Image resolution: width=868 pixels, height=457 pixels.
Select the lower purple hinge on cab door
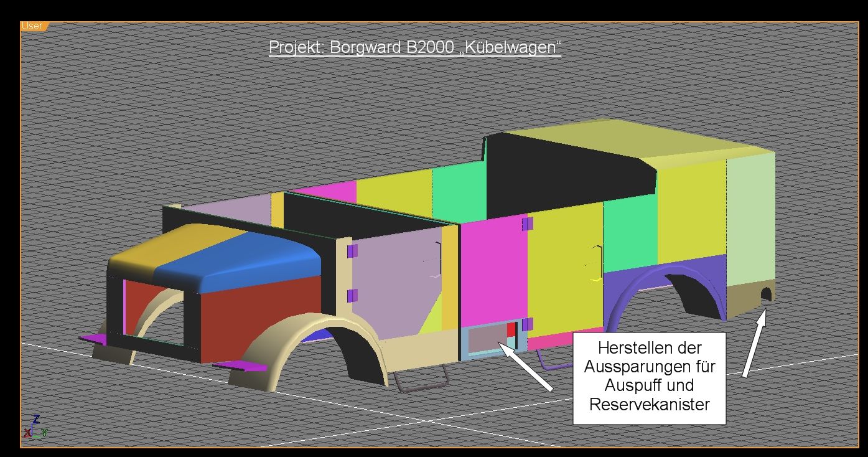[x=352, y=295]
